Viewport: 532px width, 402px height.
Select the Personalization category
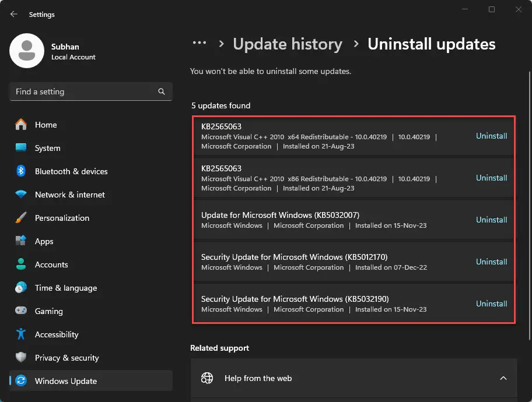91,218
